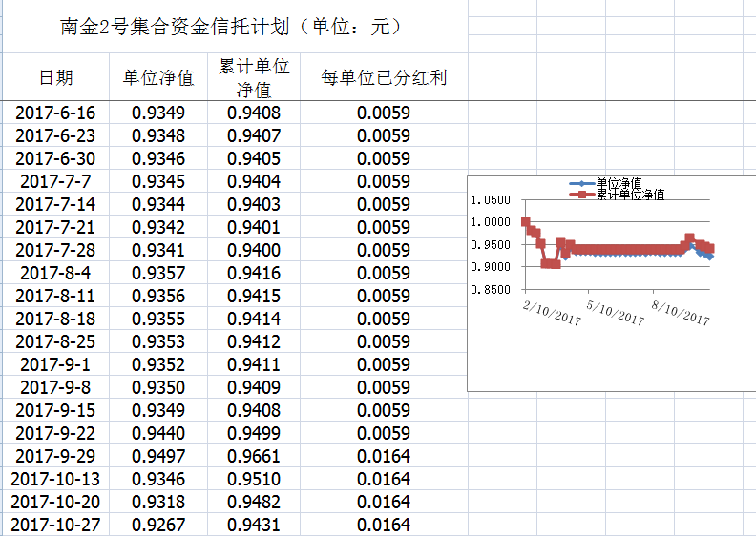The image size is (756, 536).
Task: Click the cell with value 0.9267
Action: click(x=158, y=526)
